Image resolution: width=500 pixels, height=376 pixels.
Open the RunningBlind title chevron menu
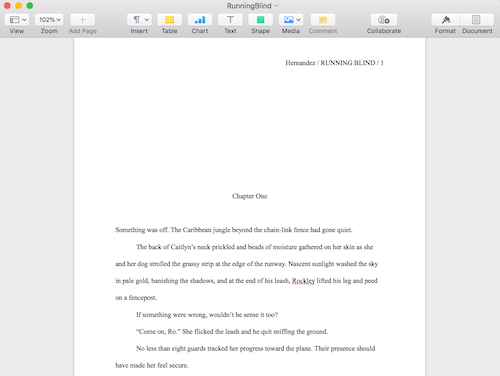pos(276,6)
